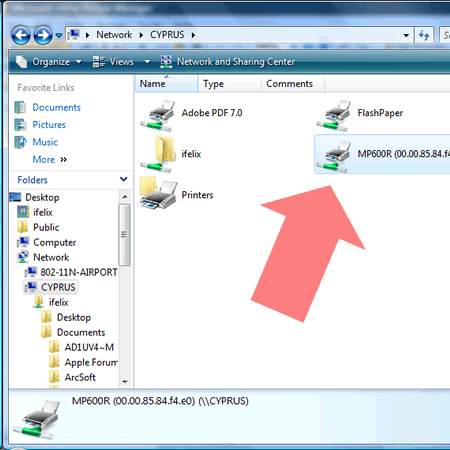
Task: Select Network in folder tree
Action: click(x=51, y=257)
